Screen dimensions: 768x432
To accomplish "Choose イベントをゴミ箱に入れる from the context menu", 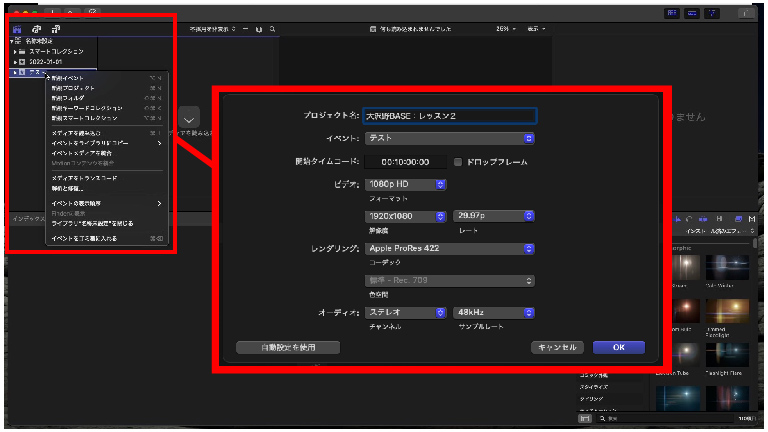I will (107, 239).
